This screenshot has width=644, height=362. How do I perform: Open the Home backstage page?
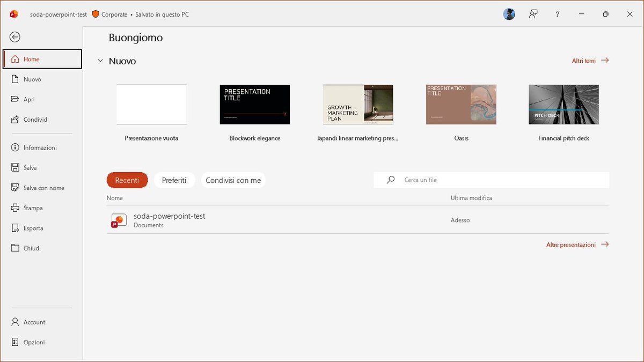42,59
